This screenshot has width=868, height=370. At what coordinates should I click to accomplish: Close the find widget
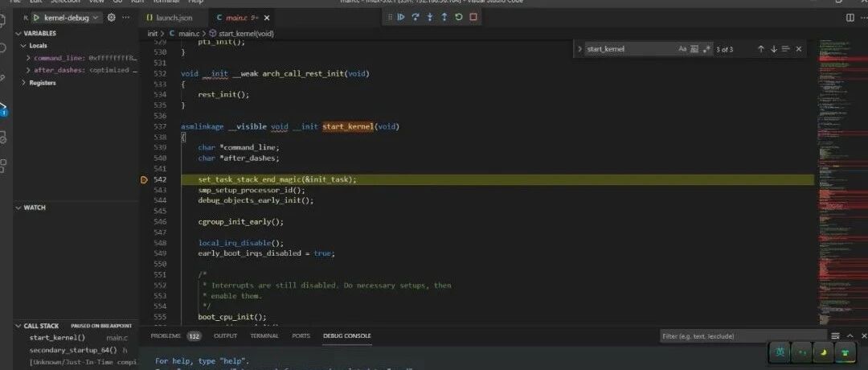pyautogui.click(x=798, y=49)
